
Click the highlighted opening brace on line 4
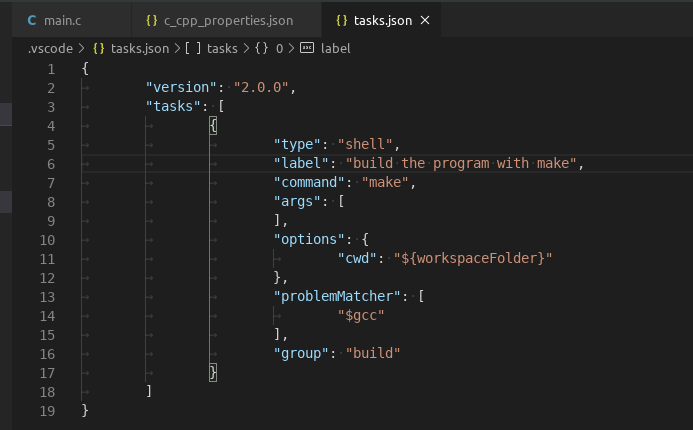[x=213, y=126]
